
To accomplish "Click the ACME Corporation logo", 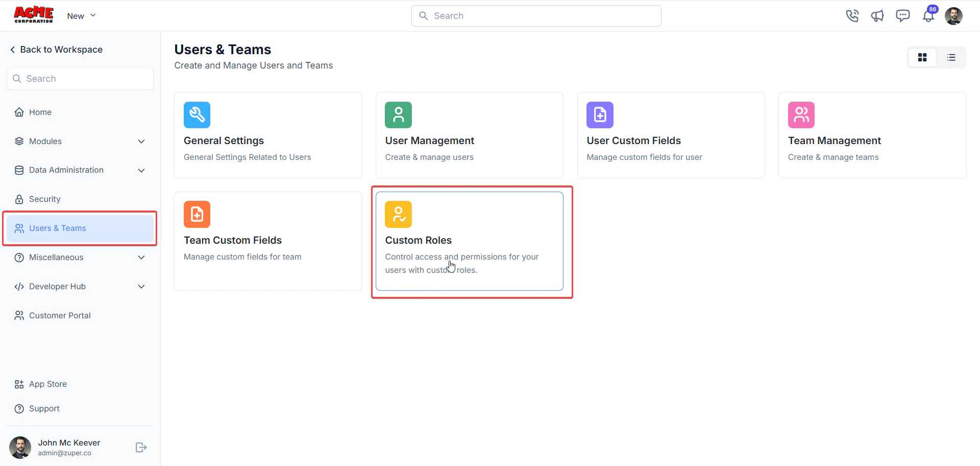I will coord(33,15).
